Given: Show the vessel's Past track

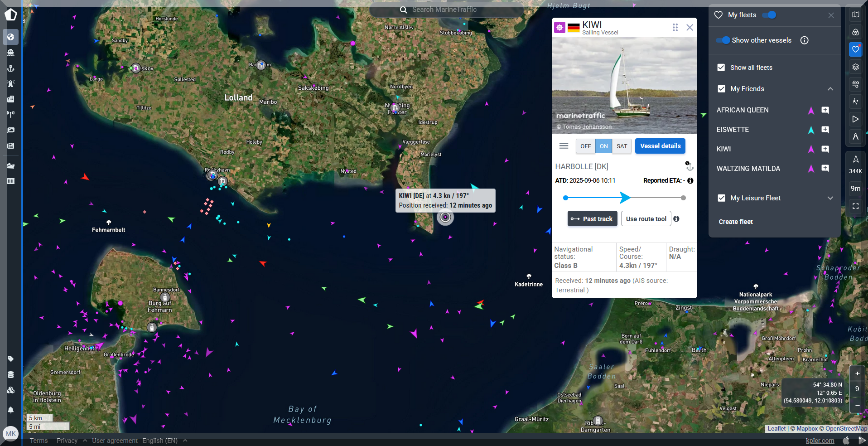Looking at the screenshot, I should (592, 219).
